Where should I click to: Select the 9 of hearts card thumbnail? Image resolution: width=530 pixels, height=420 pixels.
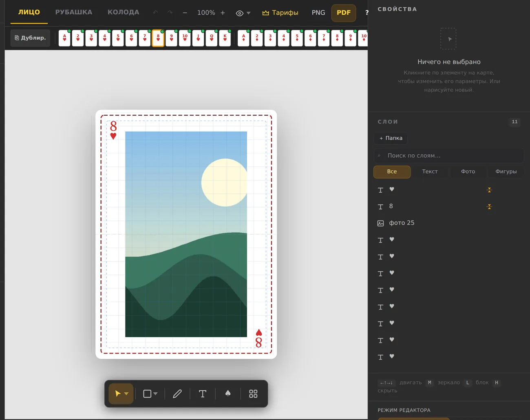(171, 38)
